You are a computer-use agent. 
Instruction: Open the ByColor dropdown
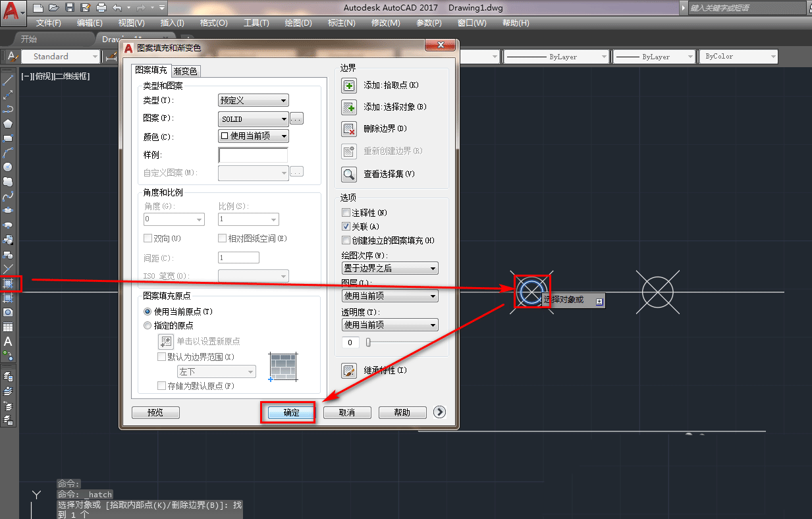[x=738, y=57]
